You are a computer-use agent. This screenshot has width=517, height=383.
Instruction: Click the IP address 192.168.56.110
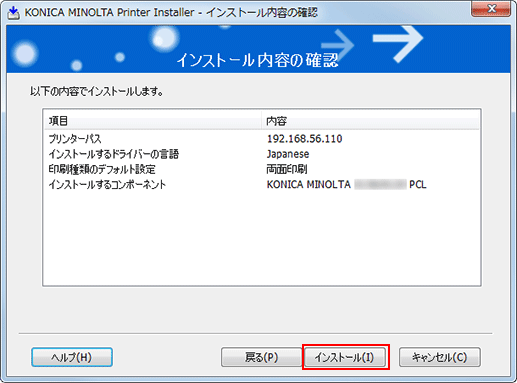click(x=305, y=139)
